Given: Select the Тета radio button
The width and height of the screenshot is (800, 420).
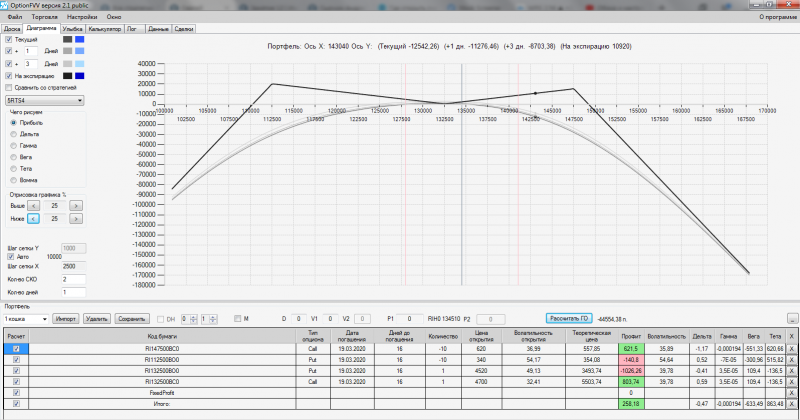Looking at the screenshot, I should pyautogui.click(x=14, y=168).
